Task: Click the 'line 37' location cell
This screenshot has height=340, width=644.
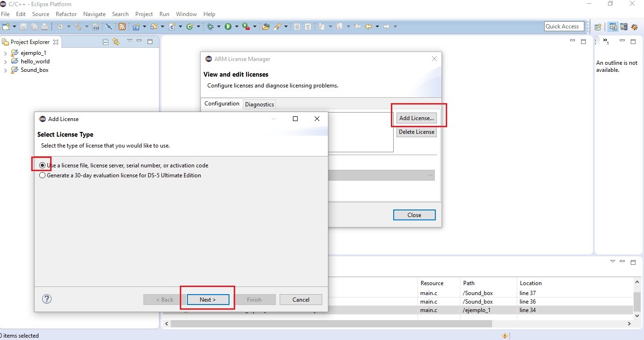Action: (x=528, y=293)
